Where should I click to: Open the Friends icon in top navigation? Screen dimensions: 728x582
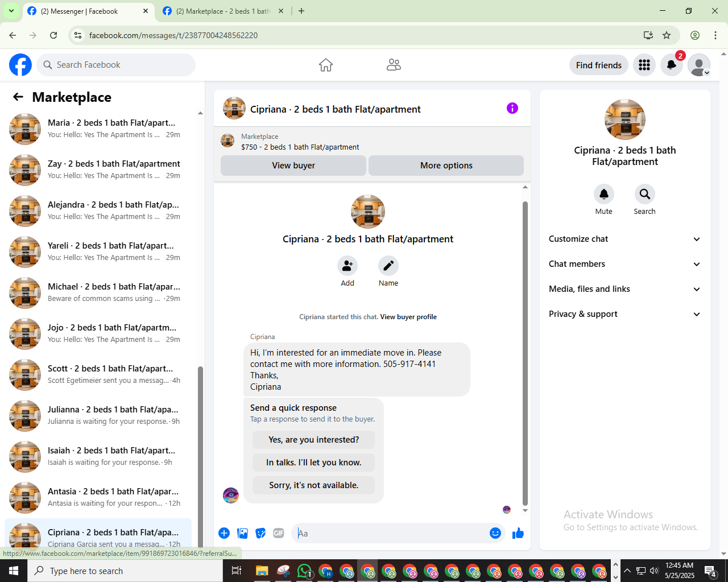click(394, 65)
